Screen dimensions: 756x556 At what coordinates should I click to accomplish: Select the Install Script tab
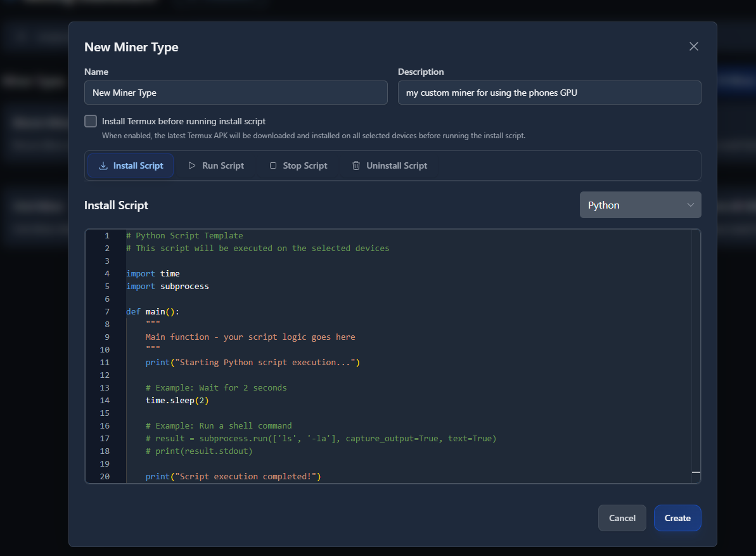pos(131,165)
